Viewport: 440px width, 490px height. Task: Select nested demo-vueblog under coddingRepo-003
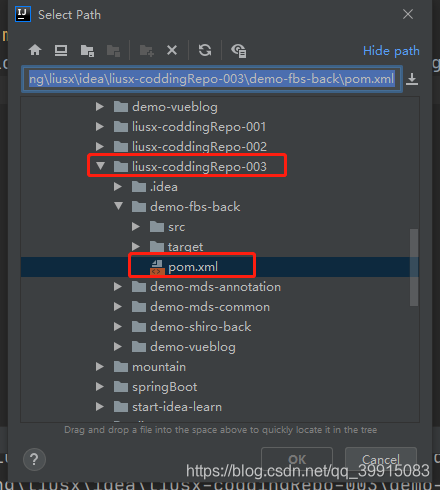click(x=193, y=347)
